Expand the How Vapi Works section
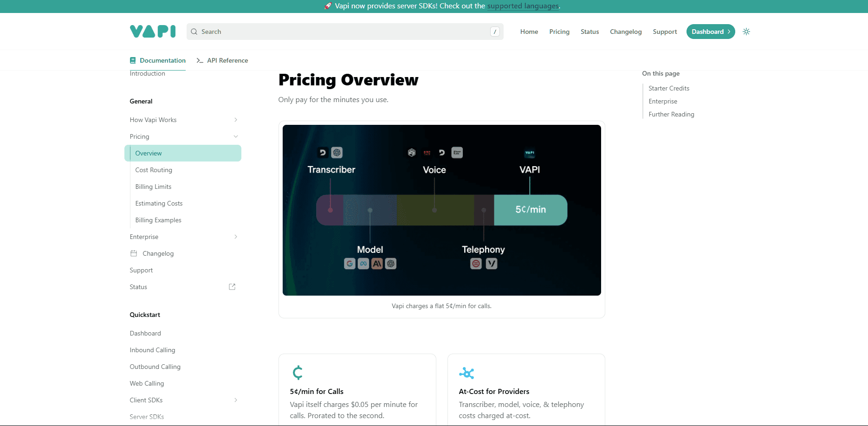868x426 pixels. pos(236,120)
